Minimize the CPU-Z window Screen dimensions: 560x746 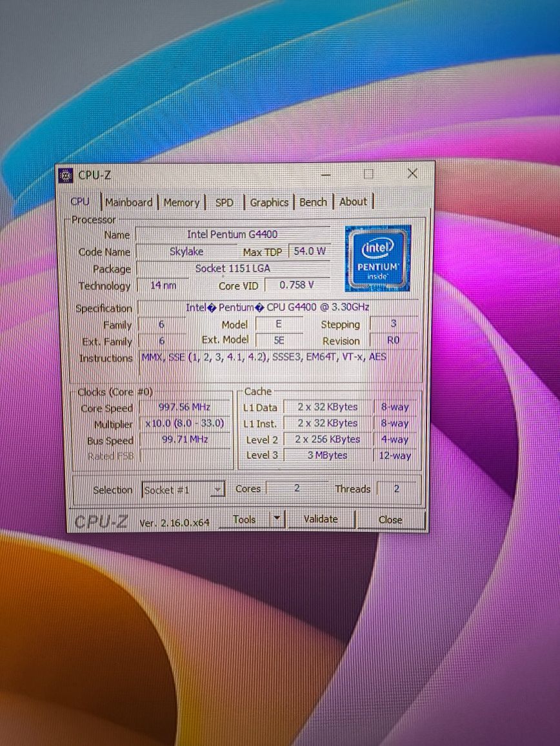tap(326, 175)
